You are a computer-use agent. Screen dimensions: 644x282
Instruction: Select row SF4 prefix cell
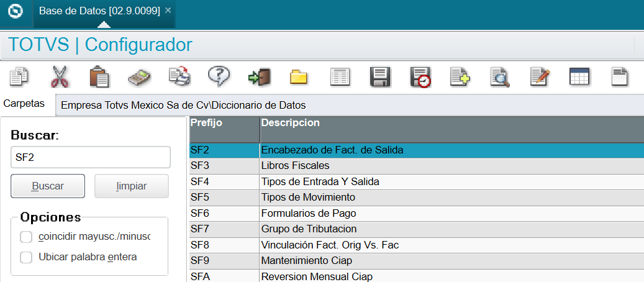point(225,182)
